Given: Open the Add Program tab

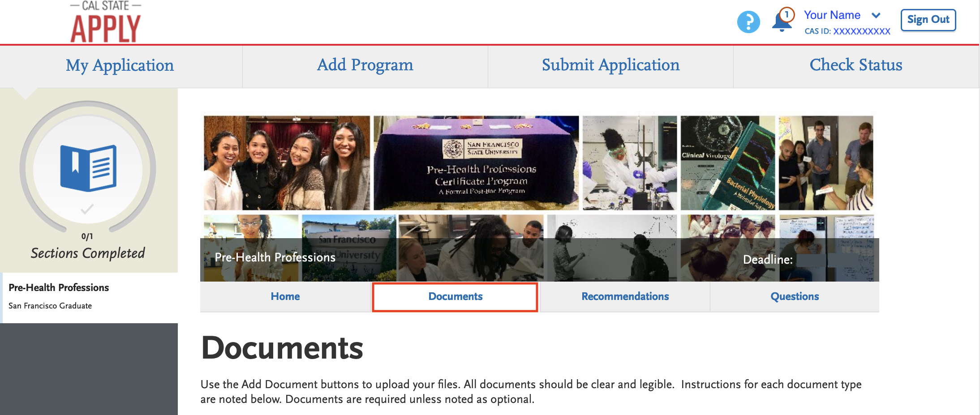Looking at the screenshot, I should coord(365,66).
